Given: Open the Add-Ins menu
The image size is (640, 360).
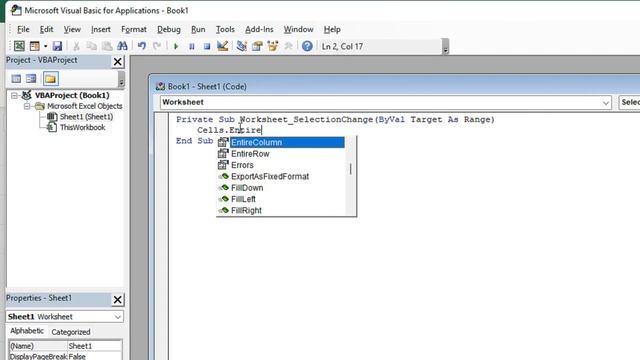Looking at the screenshot, I should tap(259, 29).
